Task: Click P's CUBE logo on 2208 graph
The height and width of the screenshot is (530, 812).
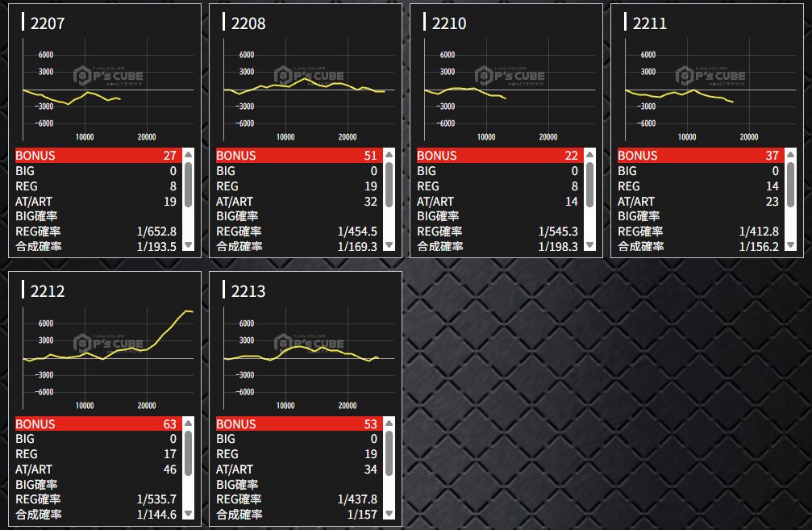Action: click(x=309, y=76)
